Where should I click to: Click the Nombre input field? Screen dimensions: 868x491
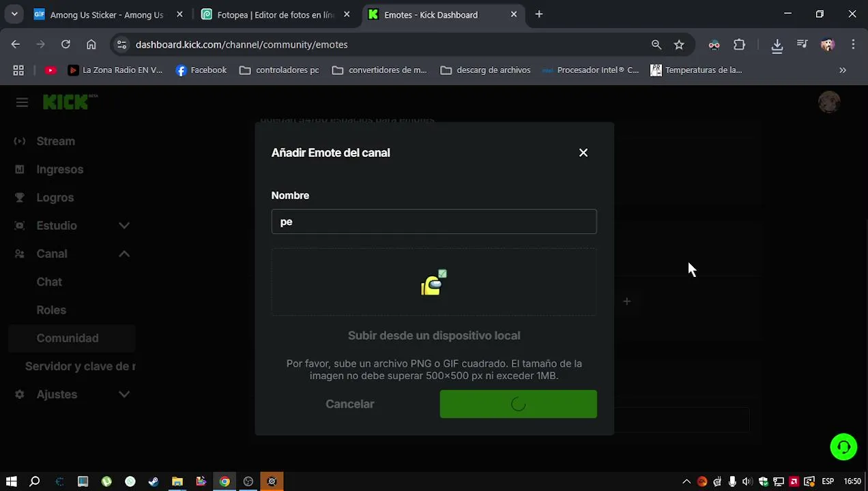pos(434,222)
